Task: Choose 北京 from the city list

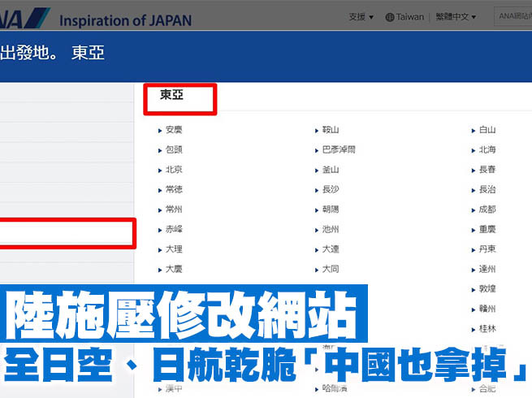Action: (x=174, y=170)
